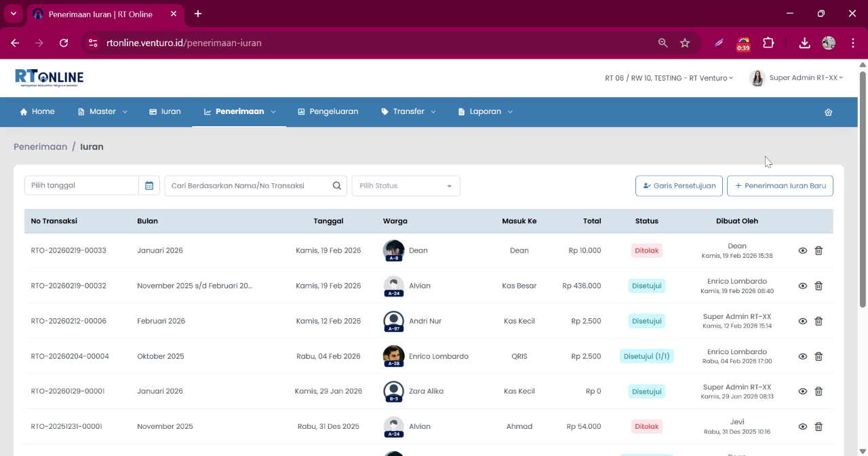
Task: Open the calendar date picker icon
Action: pos(149,186)
